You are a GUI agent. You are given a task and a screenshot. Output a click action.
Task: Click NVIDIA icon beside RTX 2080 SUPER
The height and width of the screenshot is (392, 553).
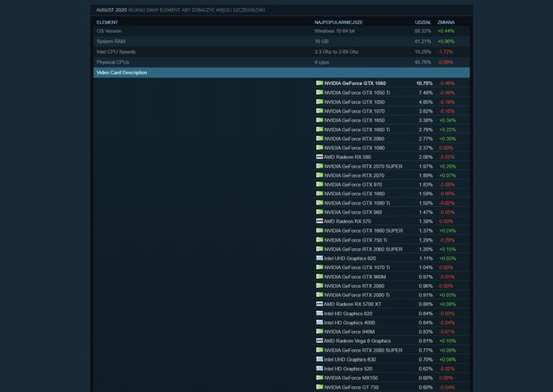319,350
